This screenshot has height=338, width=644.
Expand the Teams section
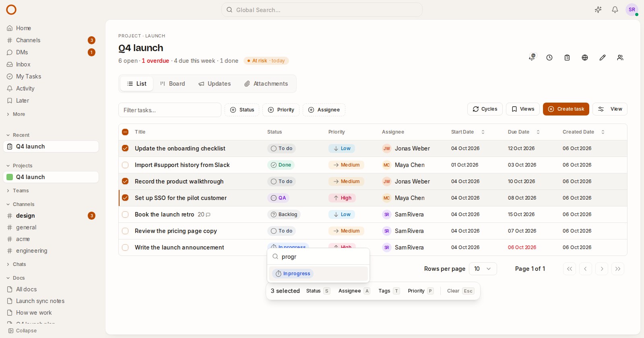point(18,191)
